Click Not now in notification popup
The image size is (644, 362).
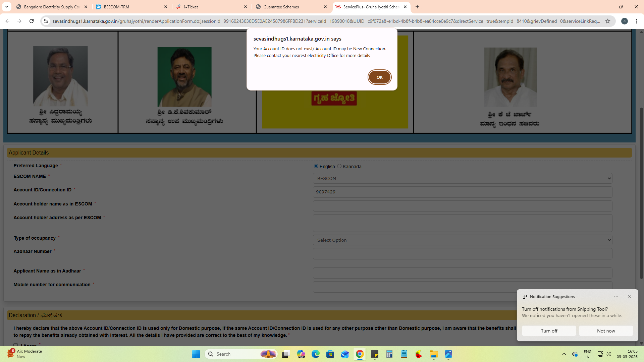point(606,331)
